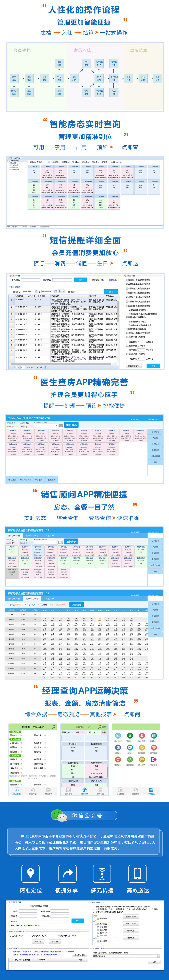Click 刷新房态 in the doctor rounds app
Screen dimensions: 169x980
pyautogui.click(x=71, y=425)
